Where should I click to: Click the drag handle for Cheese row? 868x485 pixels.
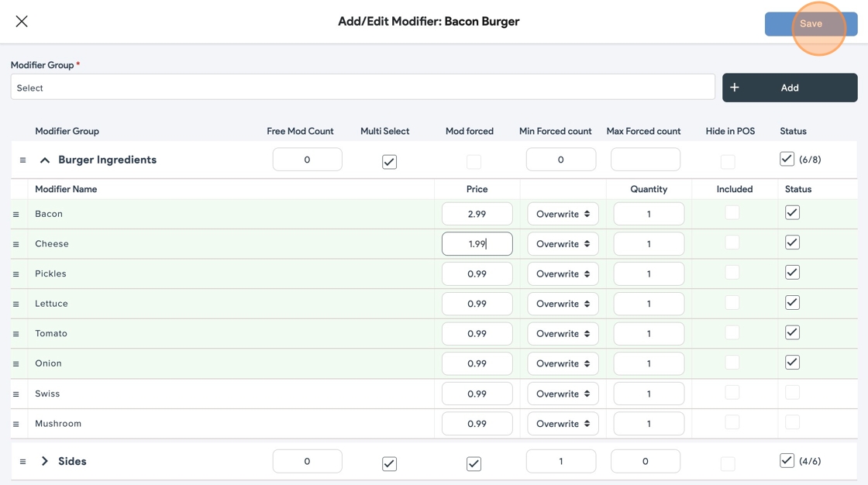click(15, 244)
